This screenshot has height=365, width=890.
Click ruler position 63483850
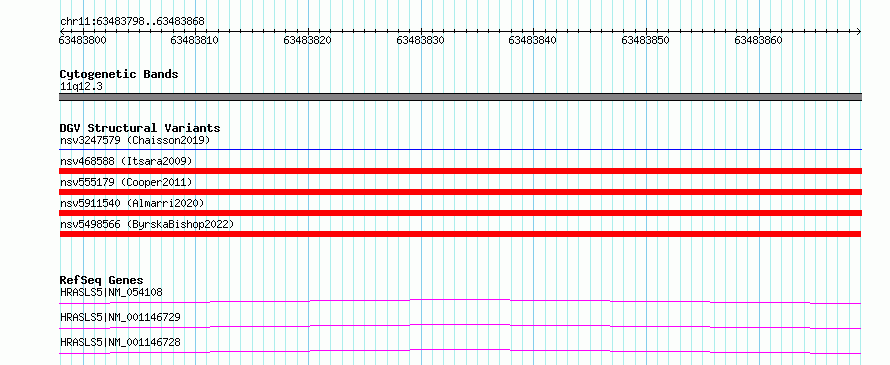coord(646,40)
